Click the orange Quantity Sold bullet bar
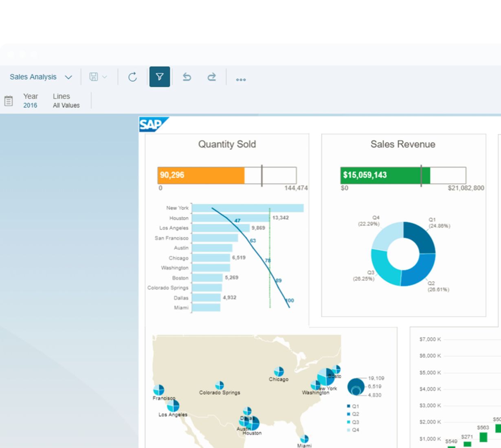The width and height of the screenshot is (501, 448). tap(201, 175)
